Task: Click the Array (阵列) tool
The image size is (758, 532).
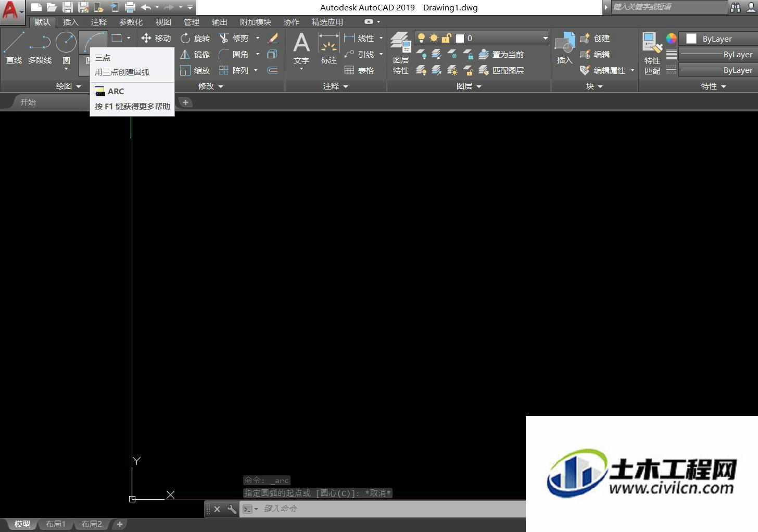Action: pyautogui.click(x=234, y=70)
